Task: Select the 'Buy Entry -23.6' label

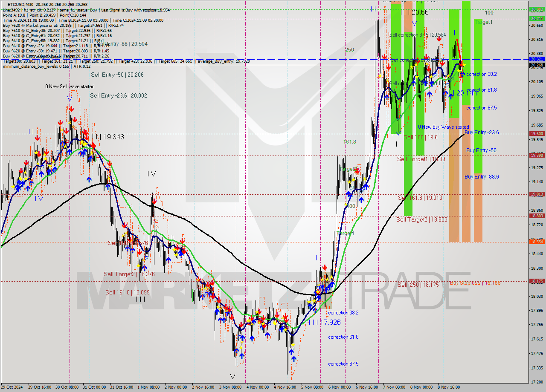Action: pyautogui.click(x=482, y=133)
